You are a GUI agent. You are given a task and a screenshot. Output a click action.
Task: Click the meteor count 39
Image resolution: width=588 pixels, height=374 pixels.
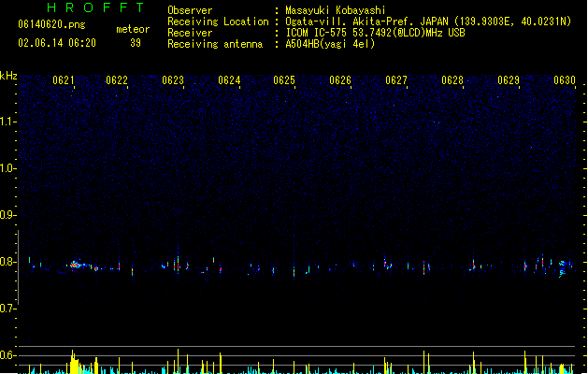tap(136, 43)
